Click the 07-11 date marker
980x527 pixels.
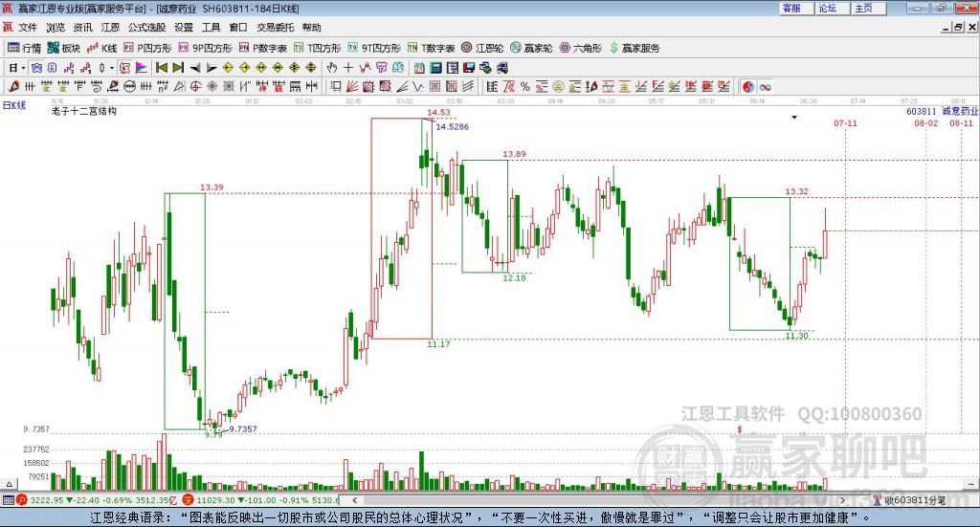tap(845, 123)
